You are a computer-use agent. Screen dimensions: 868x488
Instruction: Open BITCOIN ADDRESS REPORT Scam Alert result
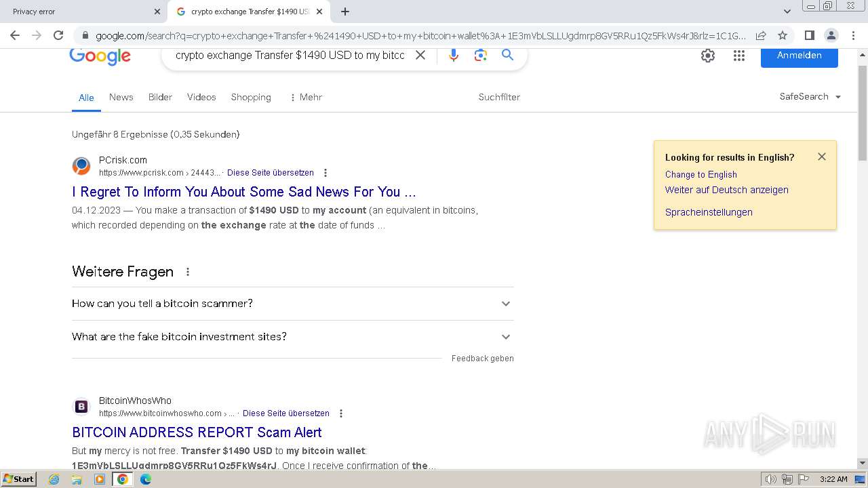pos(197,432)
